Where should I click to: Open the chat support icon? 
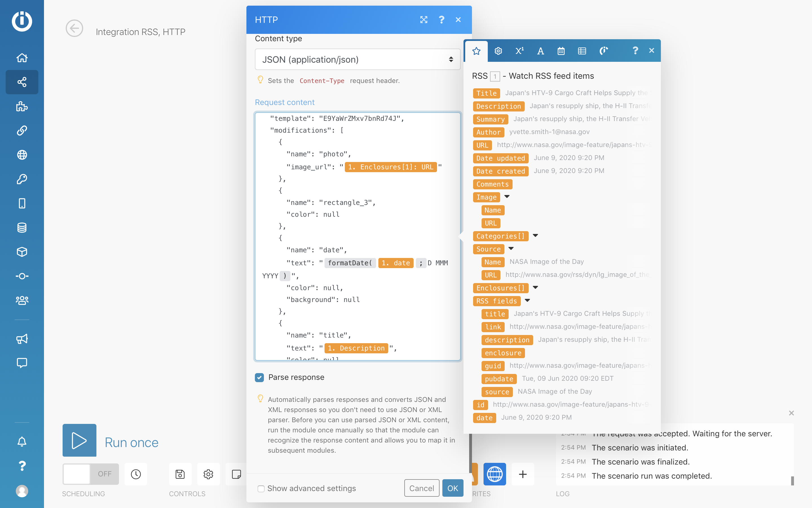22,363
